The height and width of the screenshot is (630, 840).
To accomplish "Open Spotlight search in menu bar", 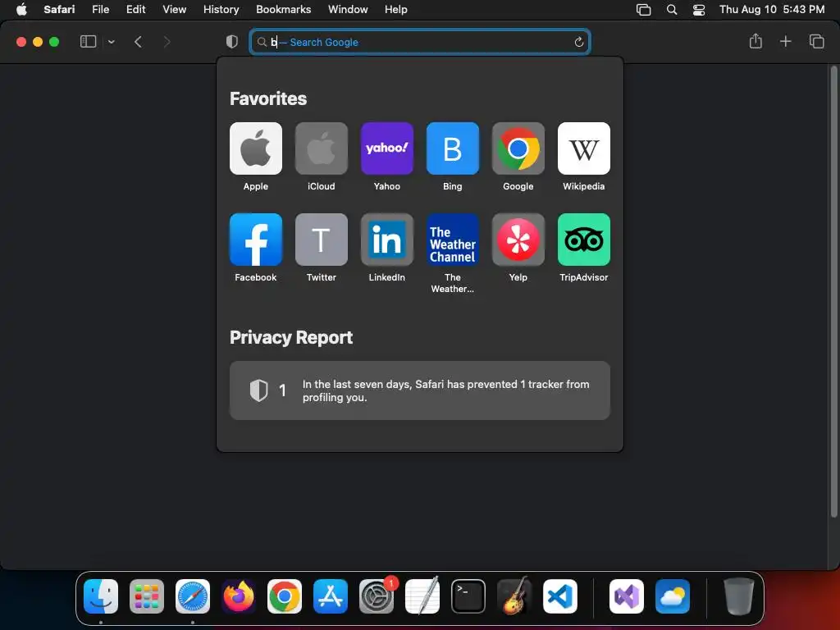I will [x=671, y=10].
